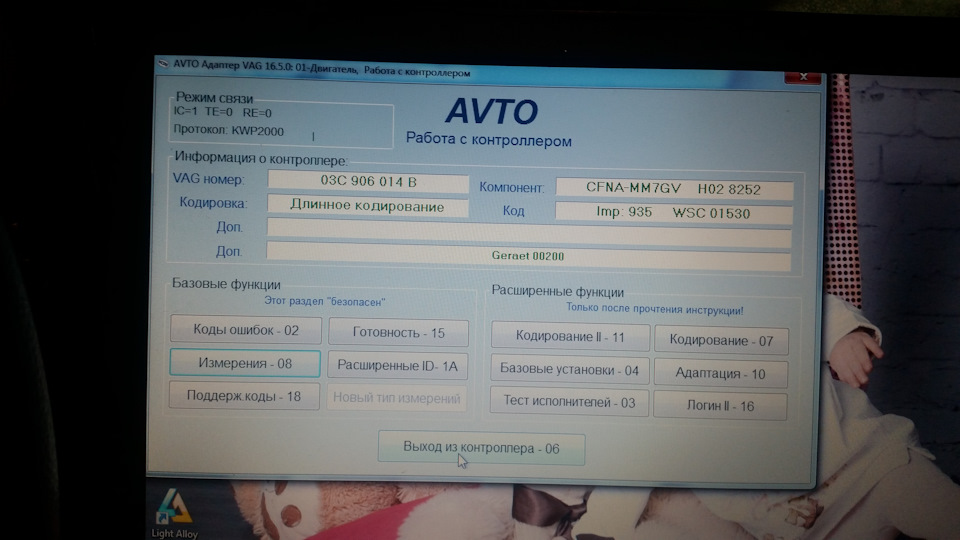
Task: Exit via Выход из контроллера - 06
Action: 481,448
